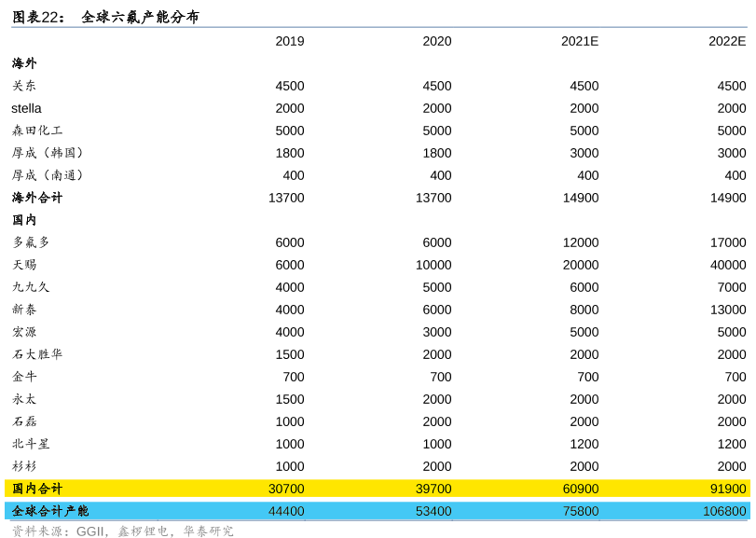The height and width of the screenshot is (538, 756).
Task: Click 天赐 2022E value 40000
Action: [x=728, y=265]
